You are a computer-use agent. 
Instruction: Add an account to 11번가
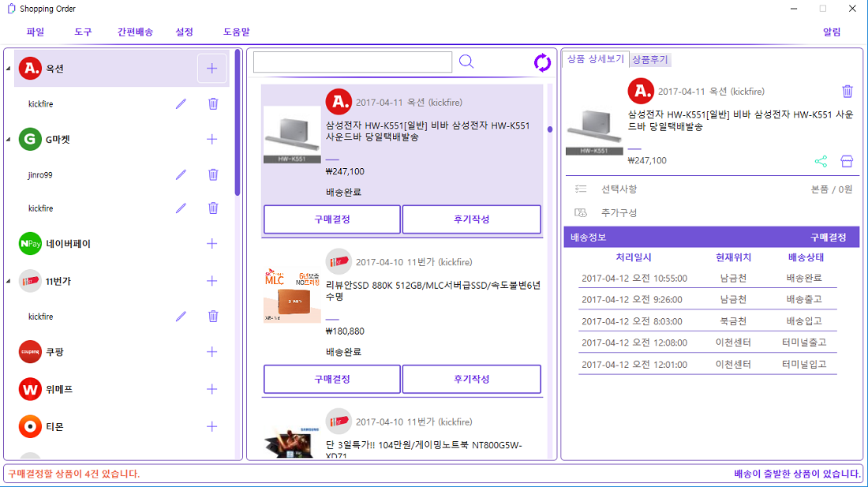click(212, 281)
